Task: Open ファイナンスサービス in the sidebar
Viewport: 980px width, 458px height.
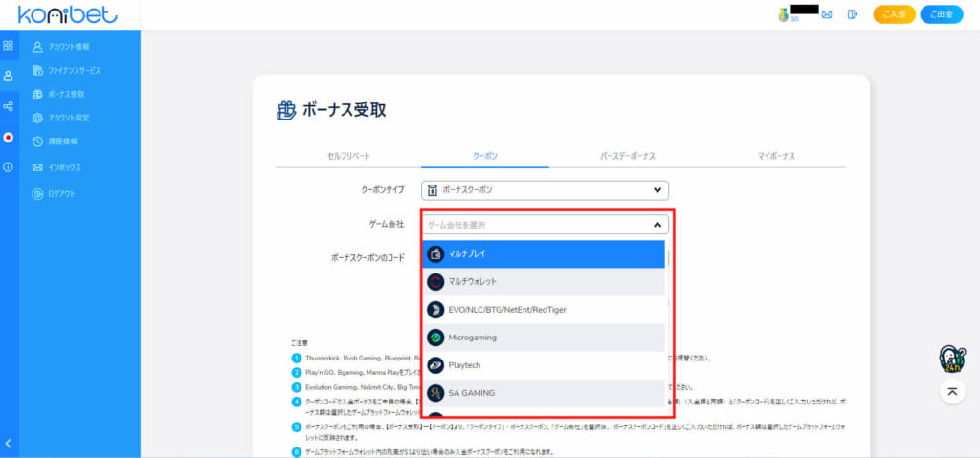Action: pyautogui.click(x=66, y=71)
